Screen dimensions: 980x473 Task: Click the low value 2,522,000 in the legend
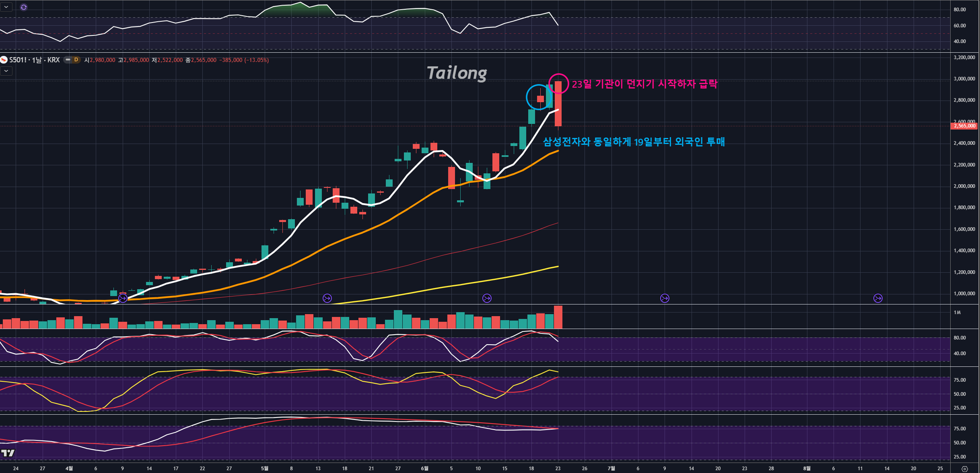170,60
